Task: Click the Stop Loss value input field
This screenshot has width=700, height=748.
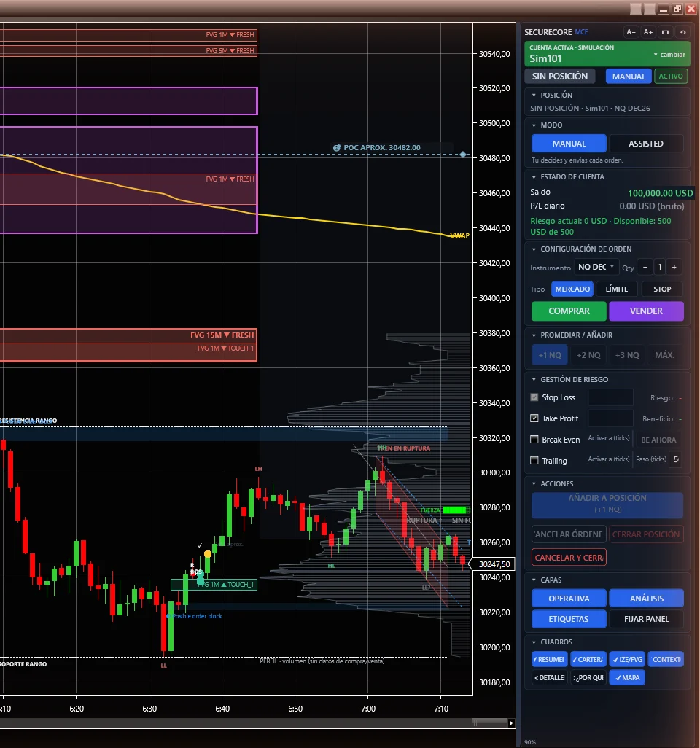Action: [x=611, y=397]
